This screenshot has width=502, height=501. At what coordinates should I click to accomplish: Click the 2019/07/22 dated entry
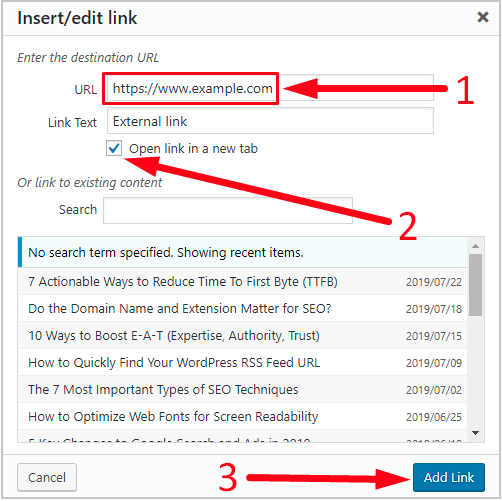(x=434, y=282)
